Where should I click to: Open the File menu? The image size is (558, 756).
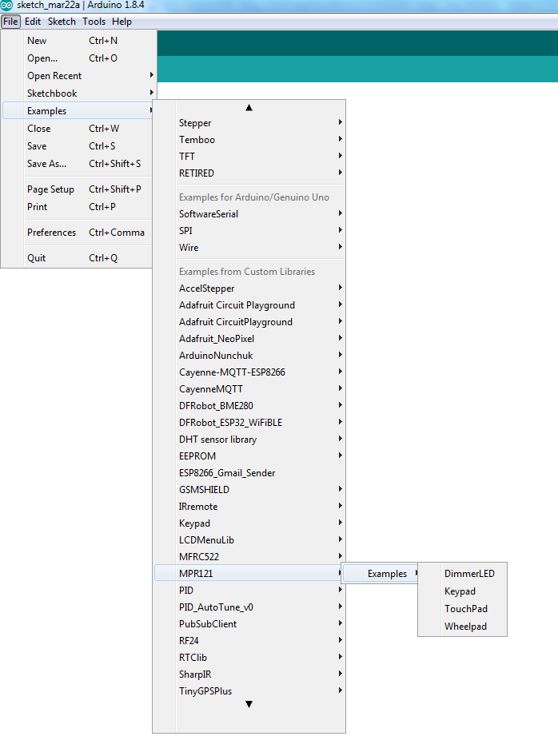click(10, 22)
